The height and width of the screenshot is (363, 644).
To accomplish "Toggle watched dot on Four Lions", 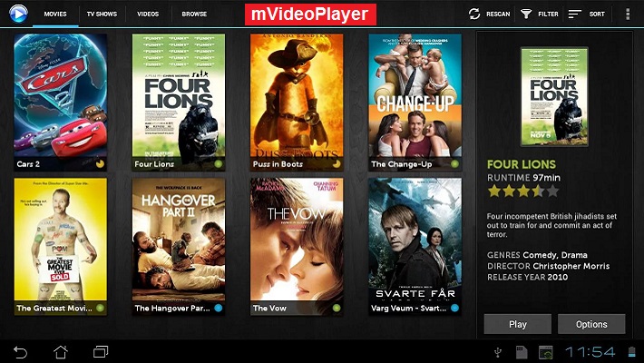I will (218, 164).
